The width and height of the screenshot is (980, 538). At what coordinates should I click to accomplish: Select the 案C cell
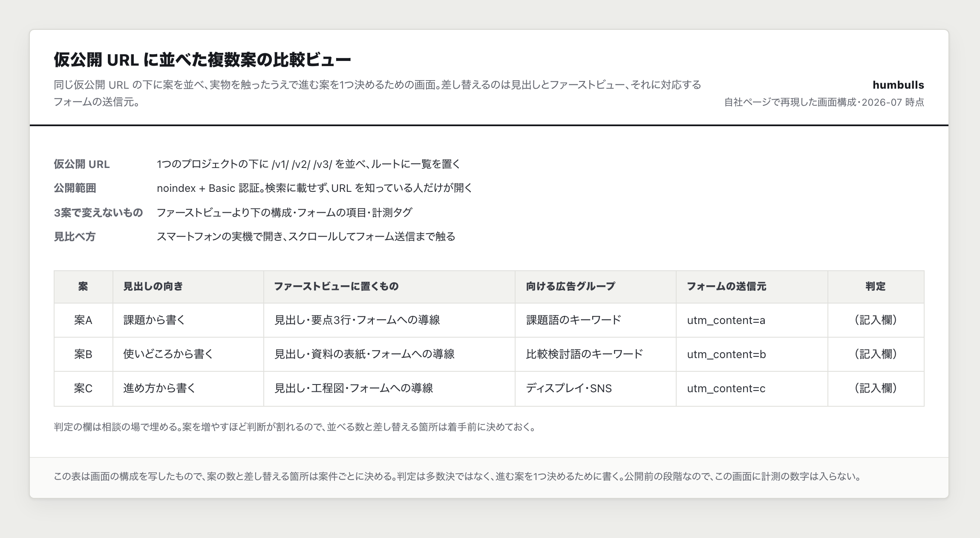coord(84,388)
